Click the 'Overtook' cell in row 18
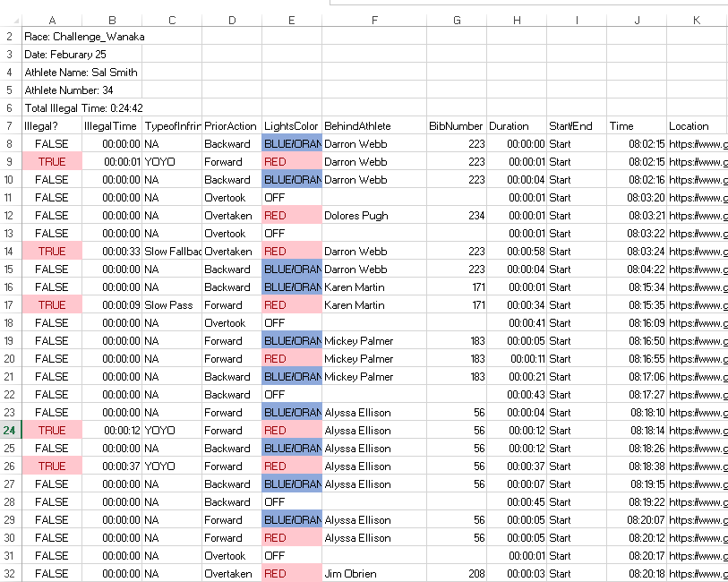The image size is (728, 582). [x=232, y=322]
